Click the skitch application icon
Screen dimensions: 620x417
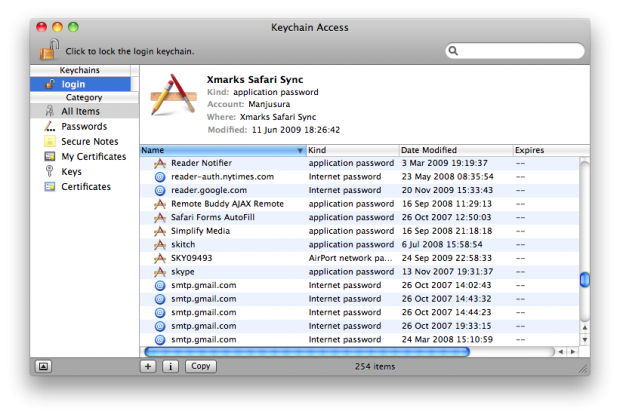(x=160, y=245)
